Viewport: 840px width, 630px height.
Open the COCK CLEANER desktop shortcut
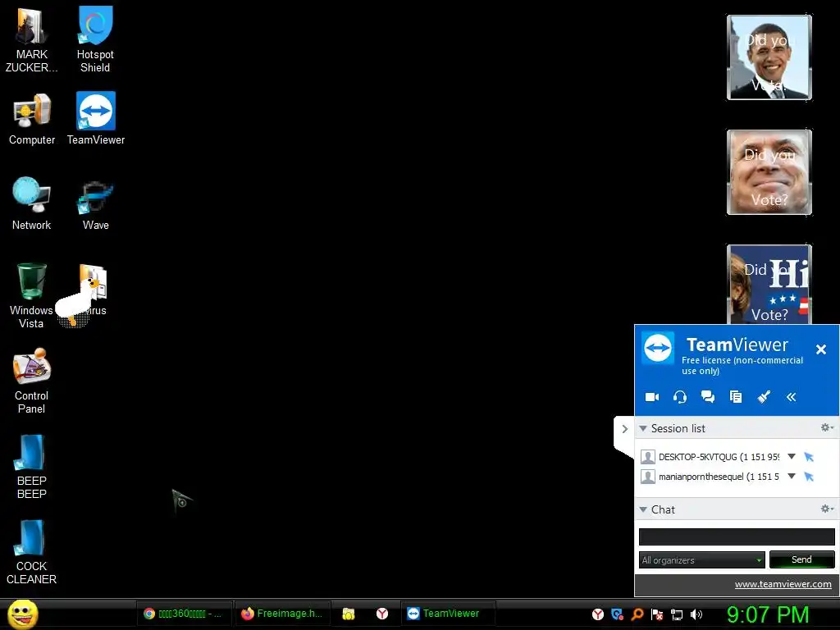[x=32, y=552]
